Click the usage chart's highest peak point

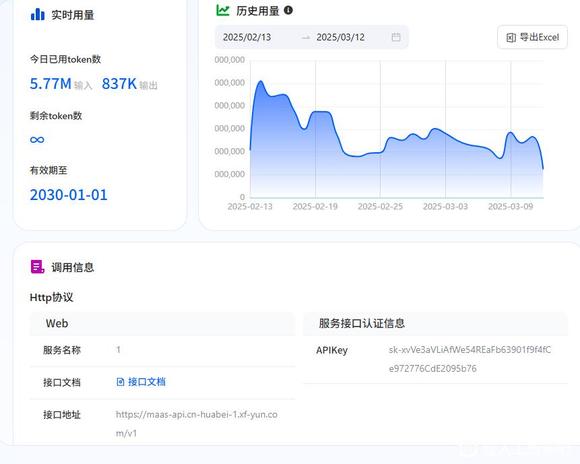[261, 81]
